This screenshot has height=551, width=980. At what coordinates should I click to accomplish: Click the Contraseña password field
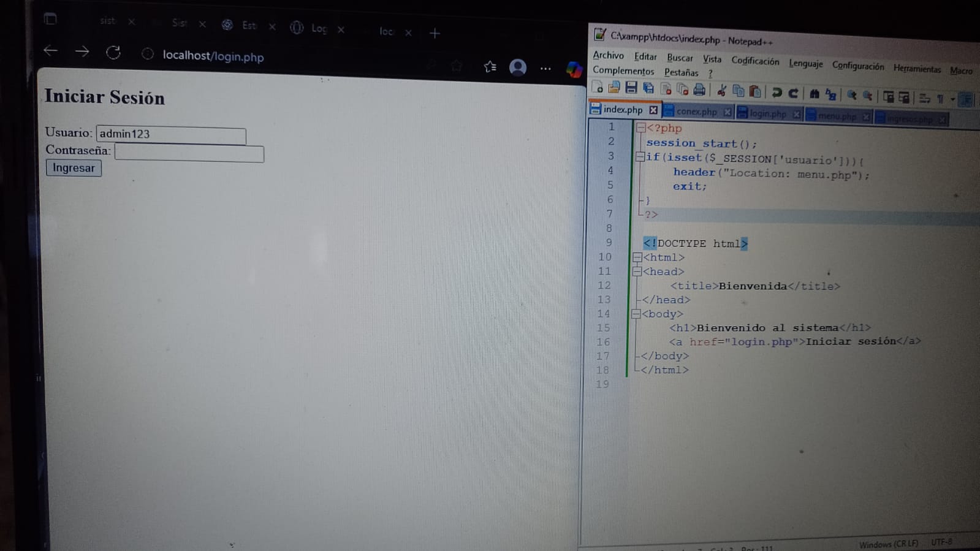coord(189,153)
